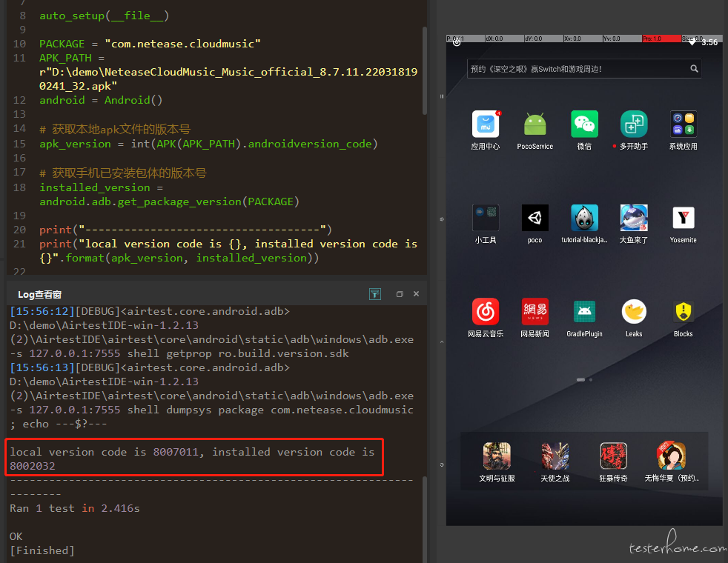This screenshot has height=563, width=728.
Task: Open the 网易云音乐 app
Action: click(x=485, y=311)
